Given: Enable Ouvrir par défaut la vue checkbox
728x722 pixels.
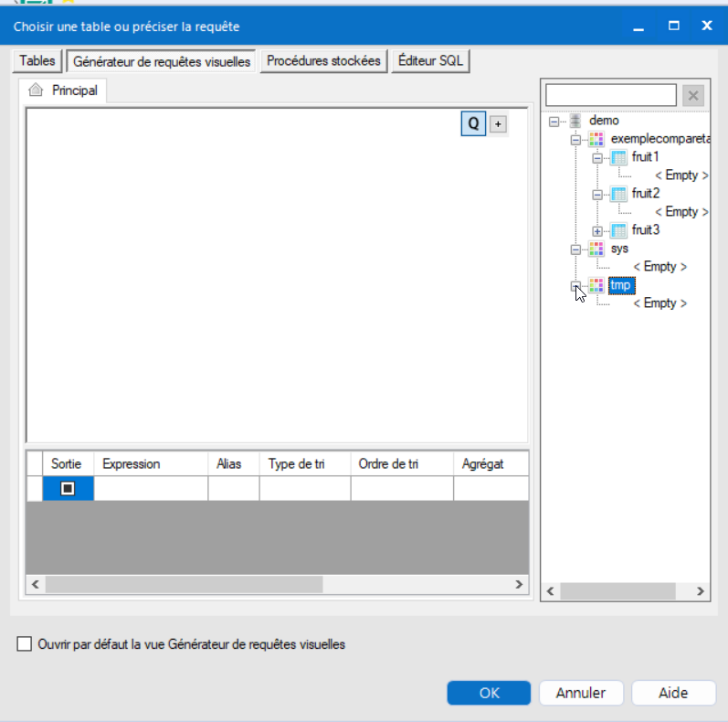Looking at the screenshot, I should tap(24, 644).
